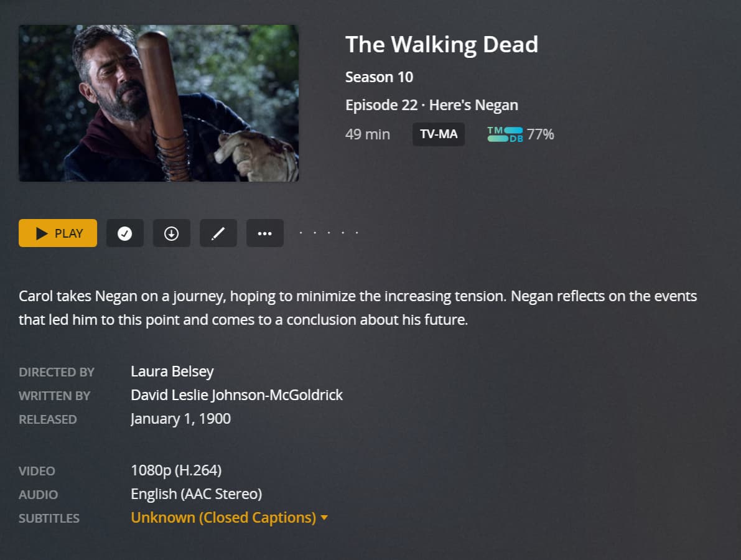Viewport: 741px width, 560px height.
Task: Open The Walking Dead show title
Action: point(442,44)
